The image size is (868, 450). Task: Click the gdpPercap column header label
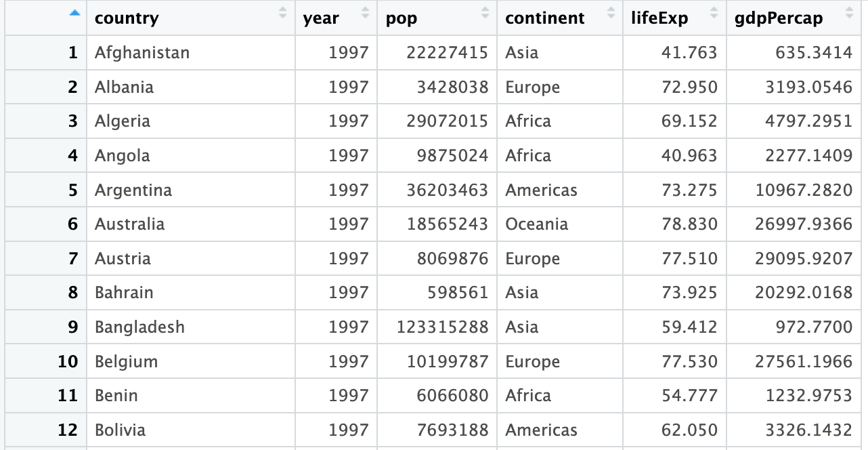(779, 18)
